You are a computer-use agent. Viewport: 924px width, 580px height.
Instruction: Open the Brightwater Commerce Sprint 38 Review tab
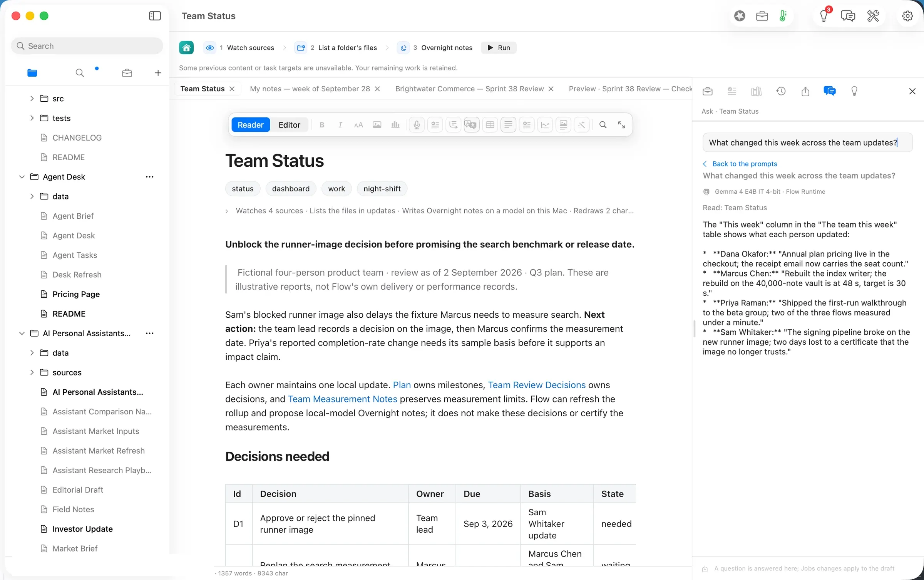point(469,89)
